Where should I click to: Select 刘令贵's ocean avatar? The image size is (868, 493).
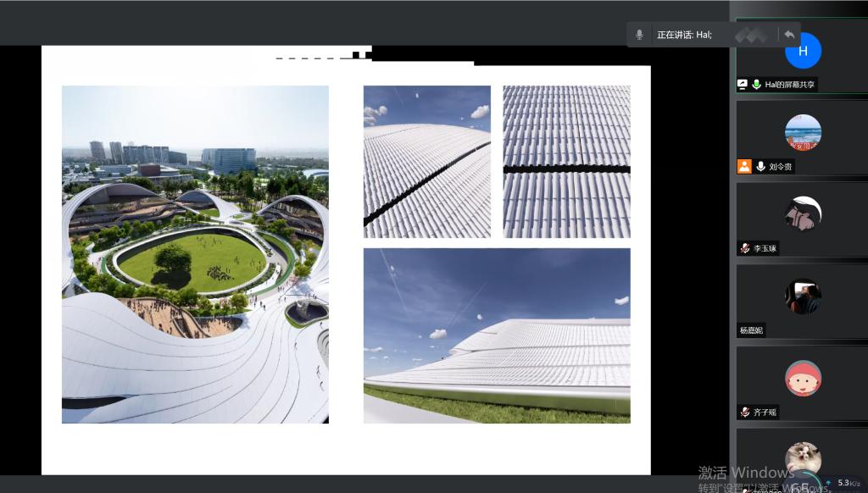803,133
